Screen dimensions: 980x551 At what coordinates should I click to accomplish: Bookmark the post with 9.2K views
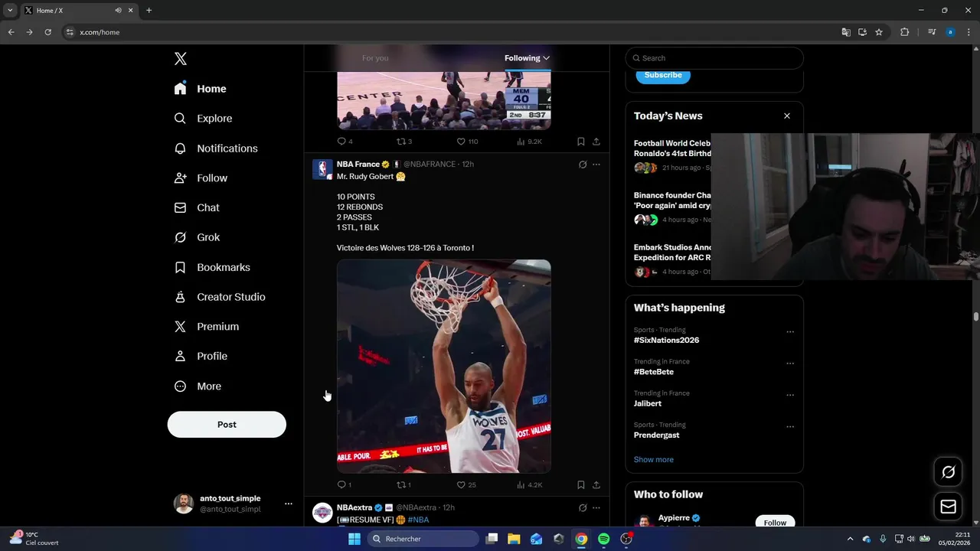pos(581,142)
